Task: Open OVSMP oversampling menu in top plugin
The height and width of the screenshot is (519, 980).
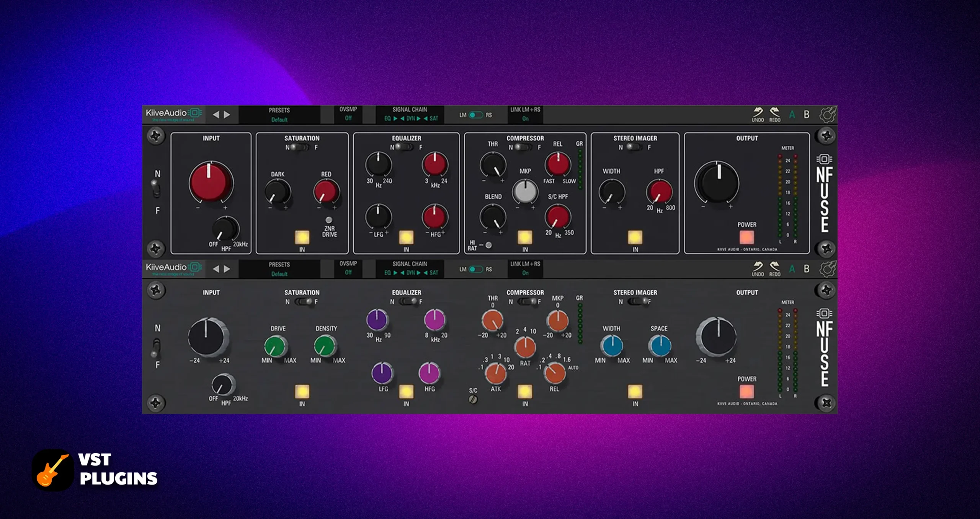Action: 348,114
